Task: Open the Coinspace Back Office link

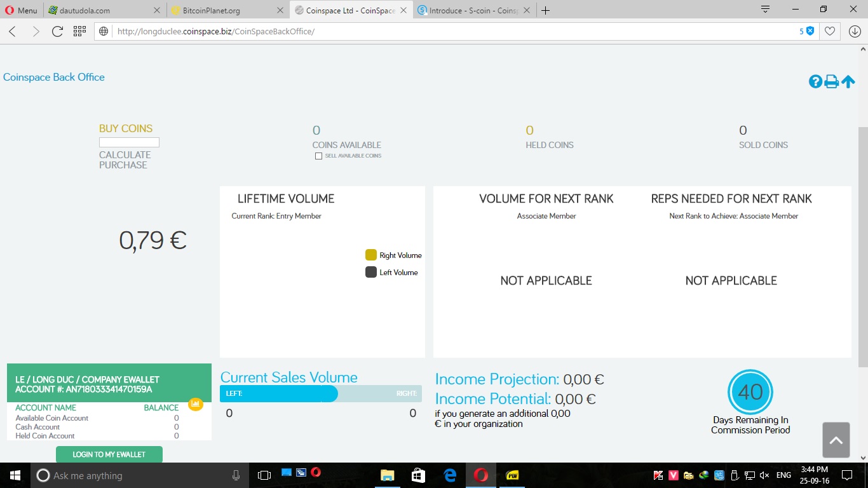Action: pos(54,77)
